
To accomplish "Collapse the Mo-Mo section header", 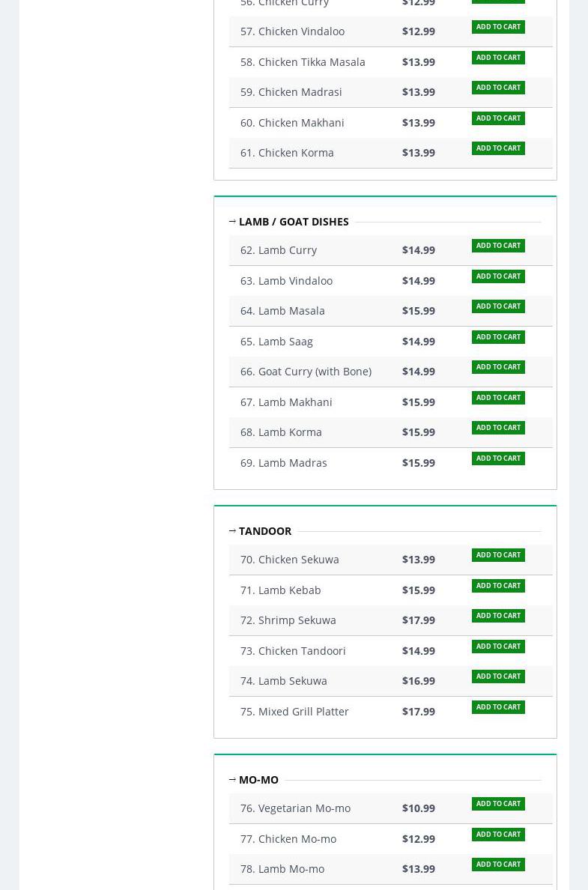I will point(258,780).
